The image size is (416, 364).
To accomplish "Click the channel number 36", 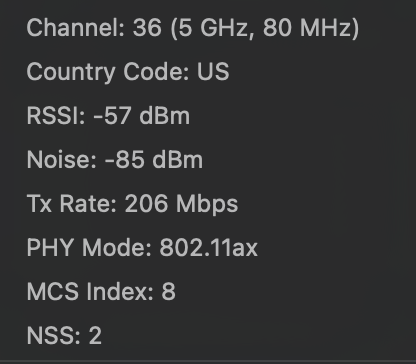I will click(x=147, y=28).
